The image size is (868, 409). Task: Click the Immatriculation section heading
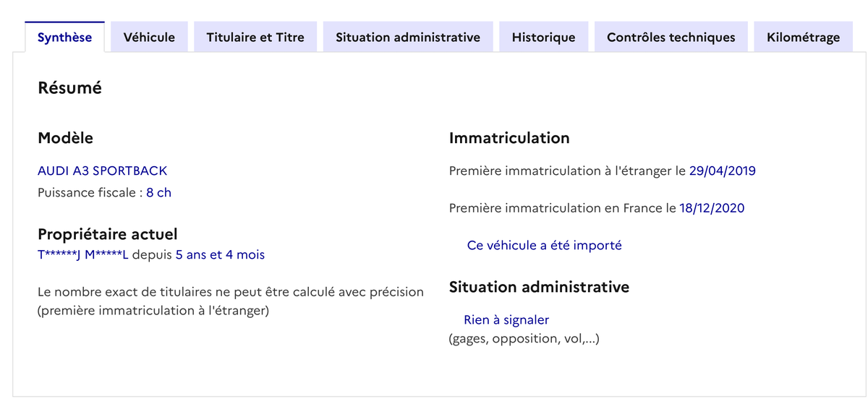point(509,138)
